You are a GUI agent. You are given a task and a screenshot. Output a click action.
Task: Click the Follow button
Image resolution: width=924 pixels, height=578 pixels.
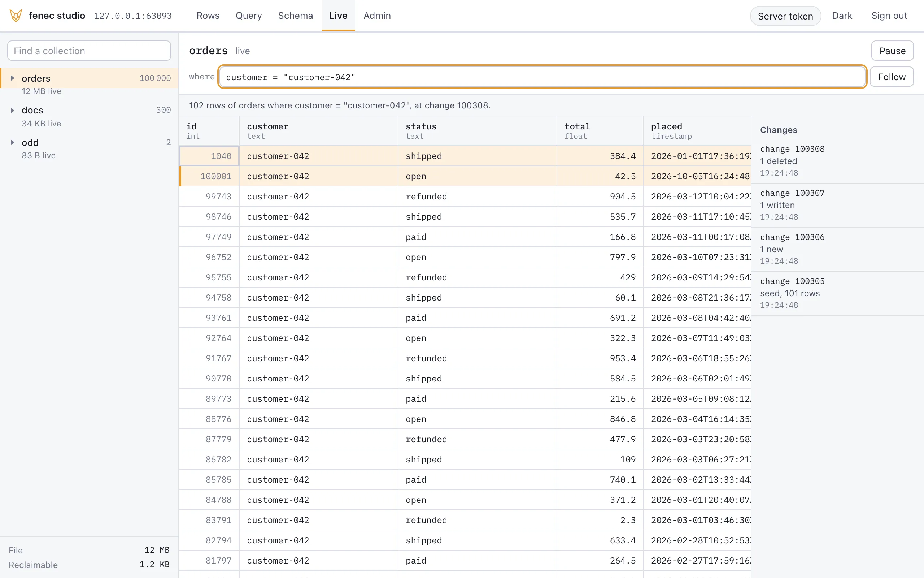pos(891,77)
